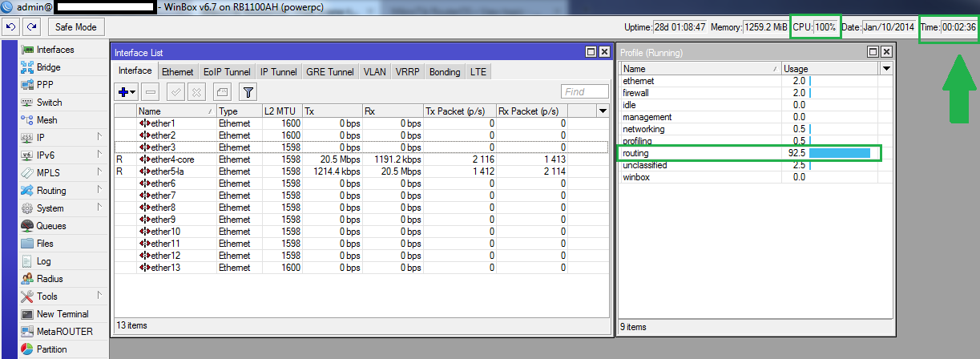Click the blue plus add interface icon
980x359 pixels.
click(123, 92)
